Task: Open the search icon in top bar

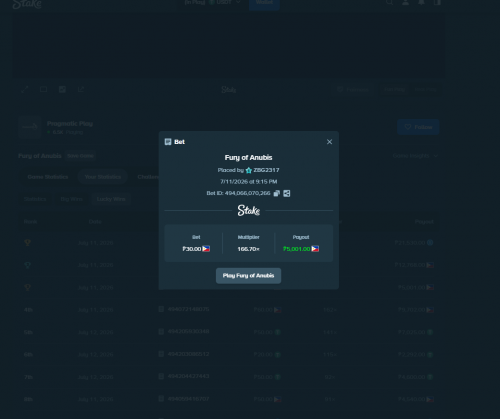Action: (x=389, y=3)
